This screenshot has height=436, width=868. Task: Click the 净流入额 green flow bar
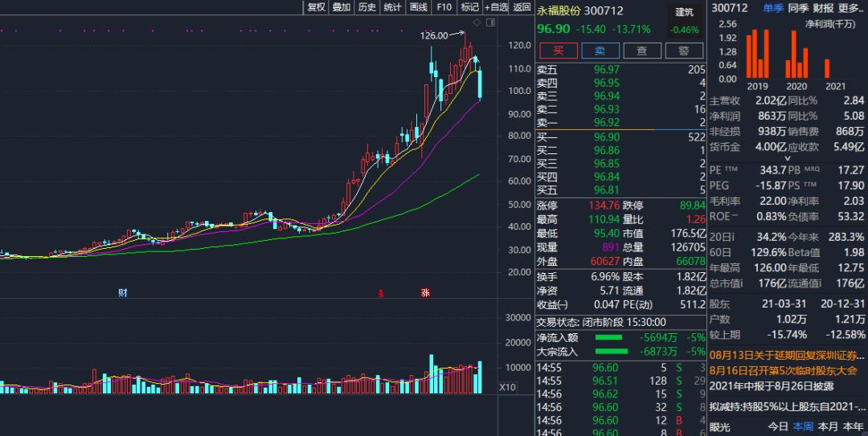coord(611,337)
